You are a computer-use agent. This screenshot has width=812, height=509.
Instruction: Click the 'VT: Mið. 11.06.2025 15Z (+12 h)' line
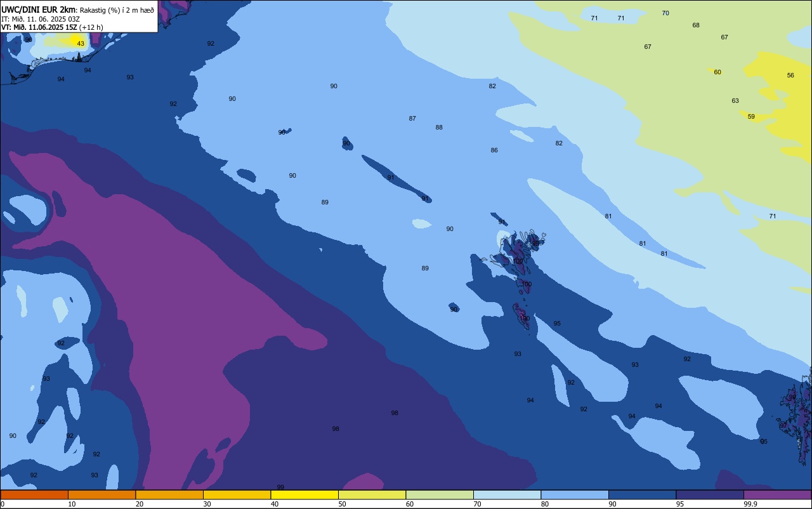coord(52,27)
